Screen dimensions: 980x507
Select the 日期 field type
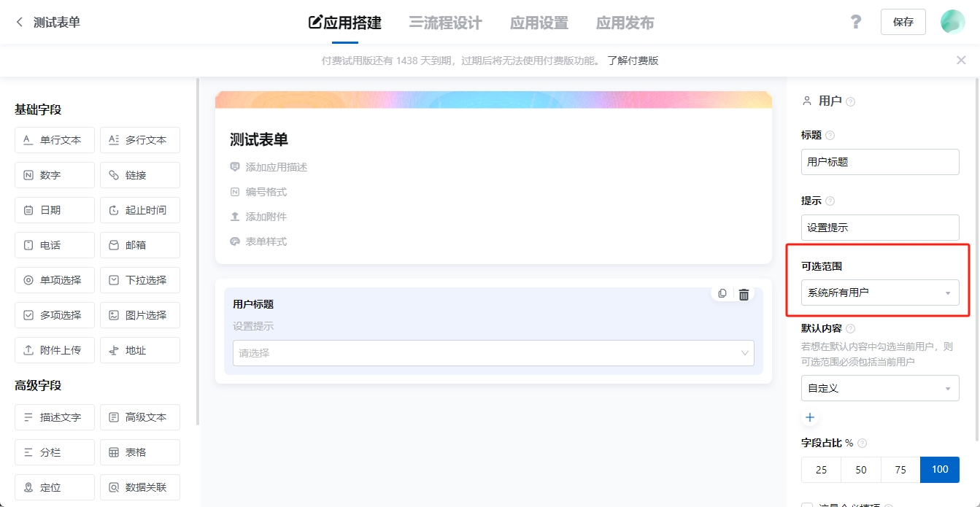click(x=54, y=209)
